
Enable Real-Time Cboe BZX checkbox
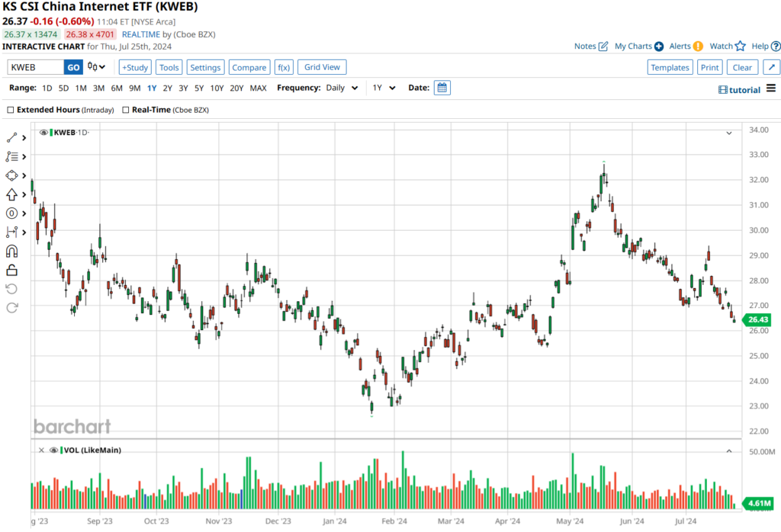coord(125,110)
